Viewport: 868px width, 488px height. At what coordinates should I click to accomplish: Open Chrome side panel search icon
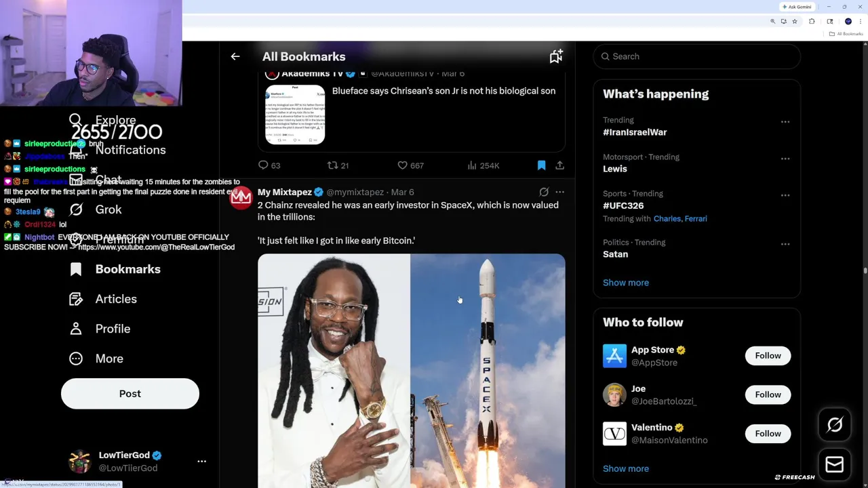(830, 22)
